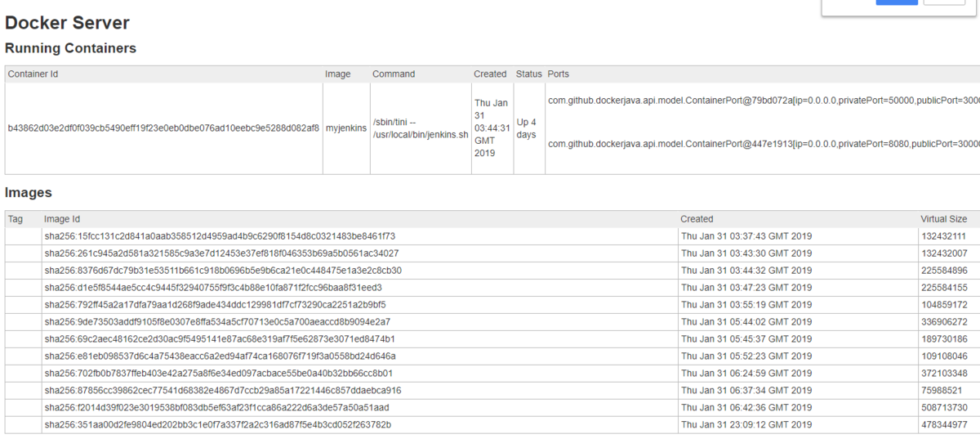Screen dimensions: 980x439
Task: Click the white button in popup dialog
Action: click(943, 2)
